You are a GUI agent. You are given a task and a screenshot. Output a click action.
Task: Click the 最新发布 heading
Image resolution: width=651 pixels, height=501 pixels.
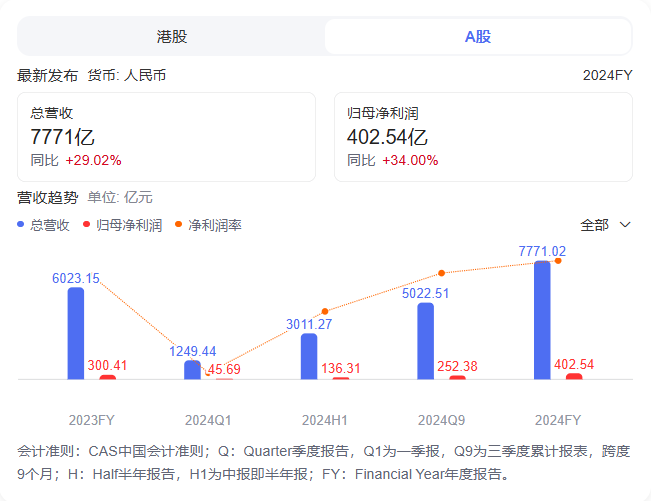(x=48, y=76)
